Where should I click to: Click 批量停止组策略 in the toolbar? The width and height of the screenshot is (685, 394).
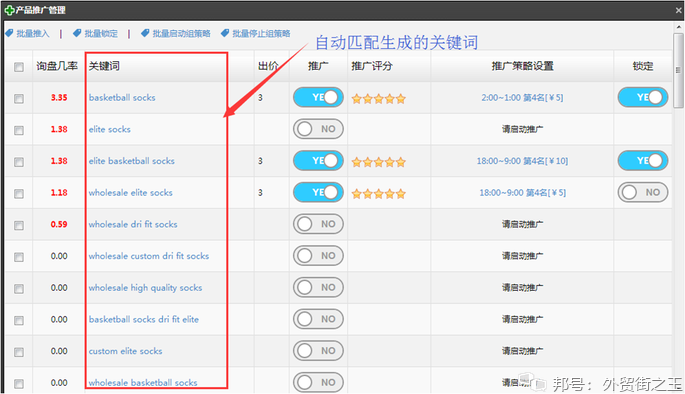click(x=256, y=34)
